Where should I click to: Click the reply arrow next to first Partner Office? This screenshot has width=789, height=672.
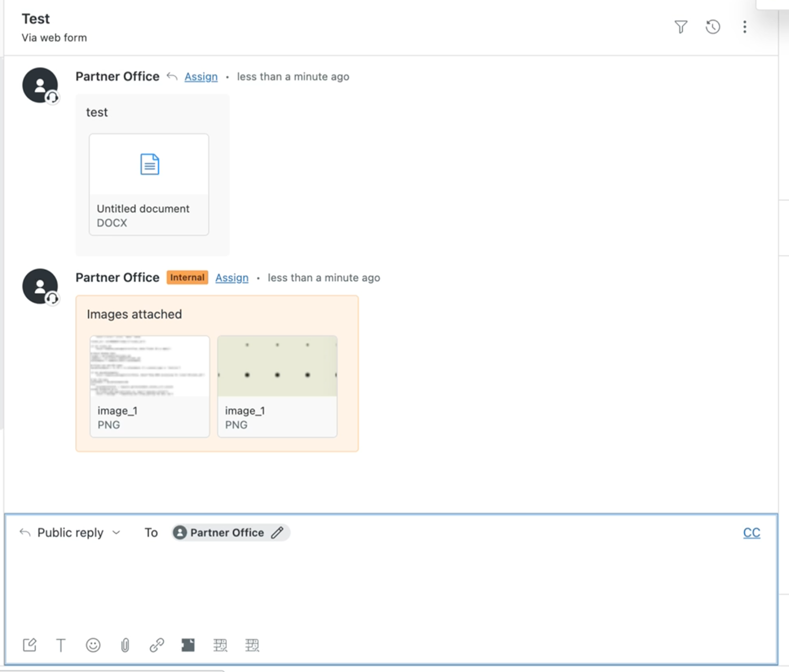click(x=172, y=76)
